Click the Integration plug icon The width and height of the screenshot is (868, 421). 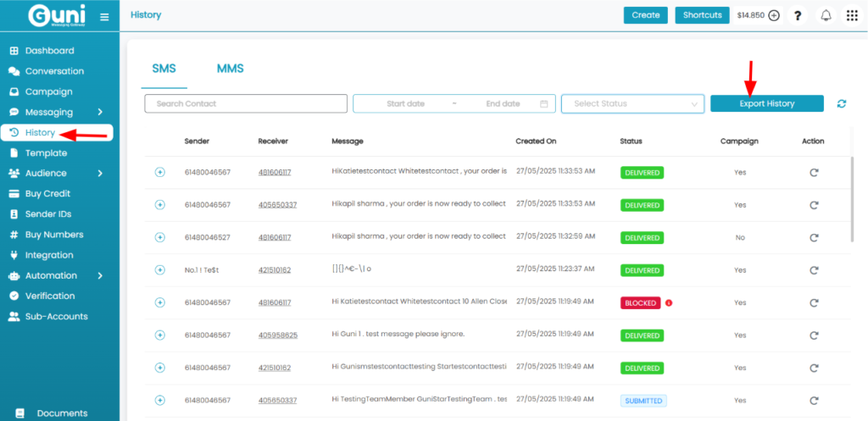(14, 255)
